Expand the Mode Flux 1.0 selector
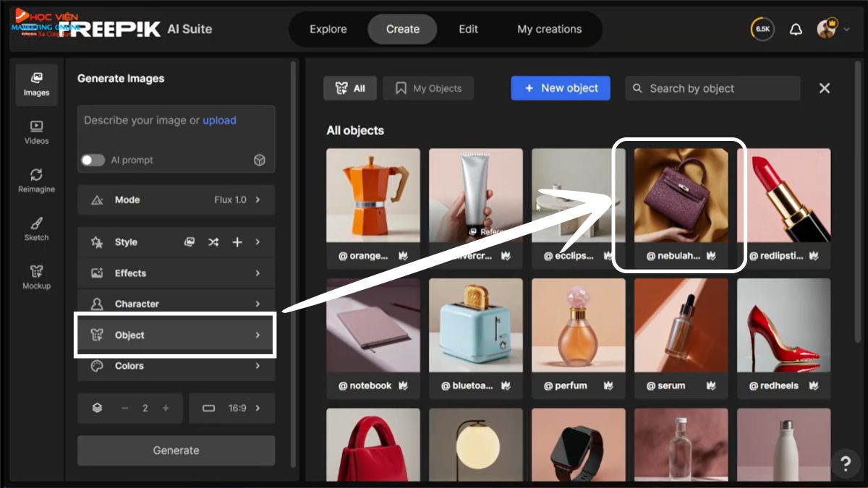Image resolution: width=868 pixels, height=488 pixels. click(x=176, y=200)
